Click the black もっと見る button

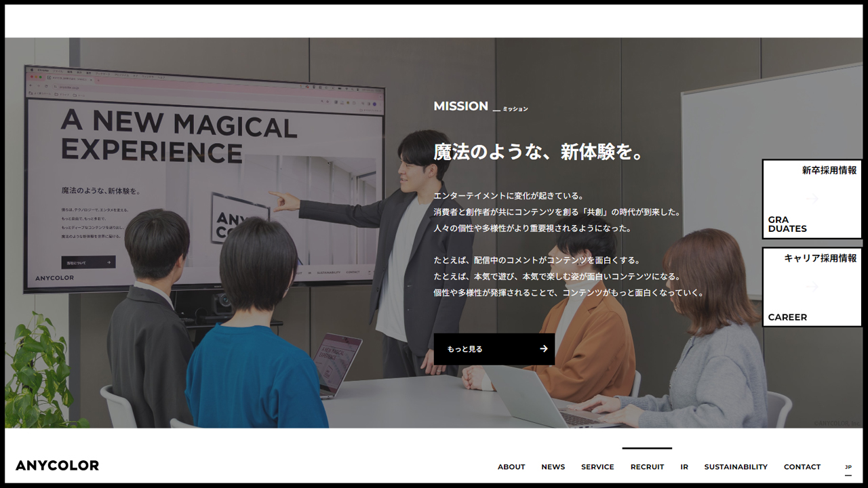coord(494,349)
